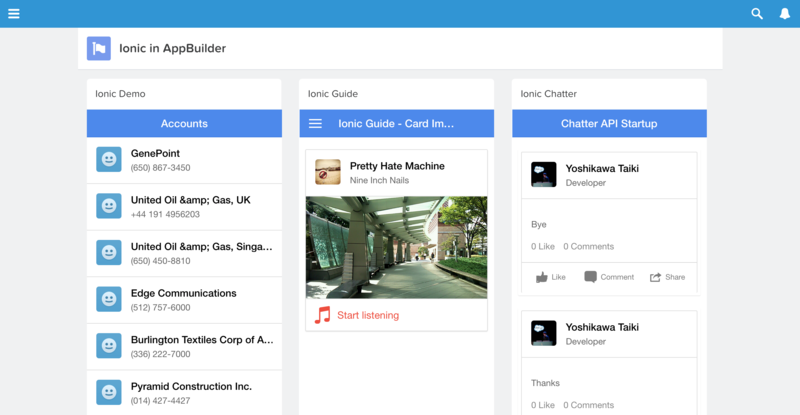
Task: Click the Pretty Hate Machine album thumbnail
Action: (328, 172)
